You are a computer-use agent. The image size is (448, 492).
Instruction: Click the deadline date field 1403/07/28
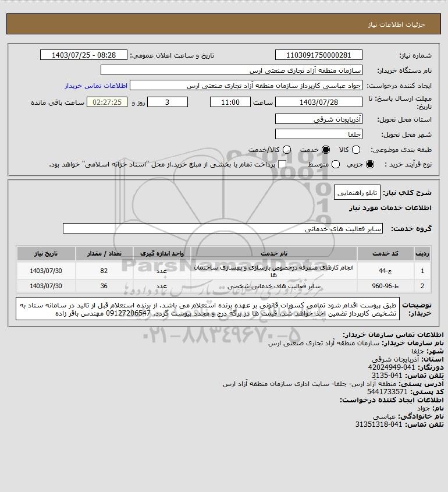coord(318,102)
